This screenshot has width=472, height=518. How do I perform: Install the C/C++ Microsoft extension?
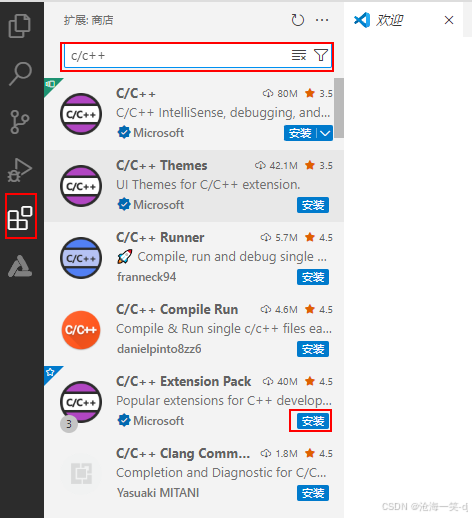coord(300,133)
